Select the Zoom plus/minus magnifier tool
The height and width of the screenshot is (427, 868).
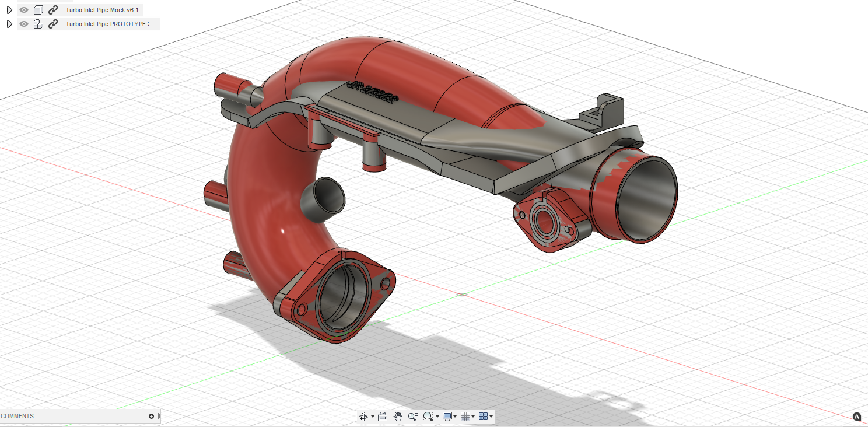tap(413, 416)
